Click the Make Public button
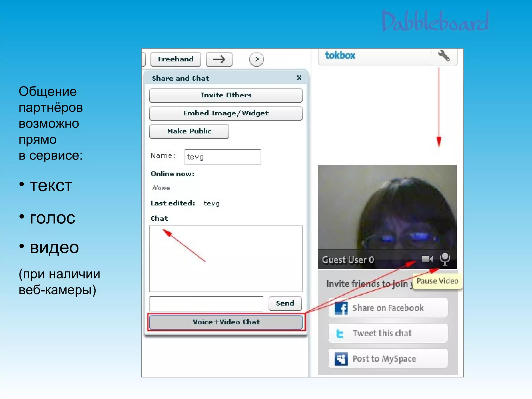Image resolution: width=532 pixels, height=399 pixels. (189, 131)
